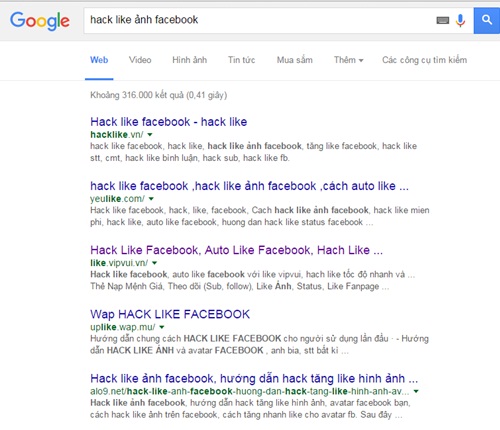Switch to the Hình ảnh tab
Viewport: 500px width, 430px height.
[190, 60]
